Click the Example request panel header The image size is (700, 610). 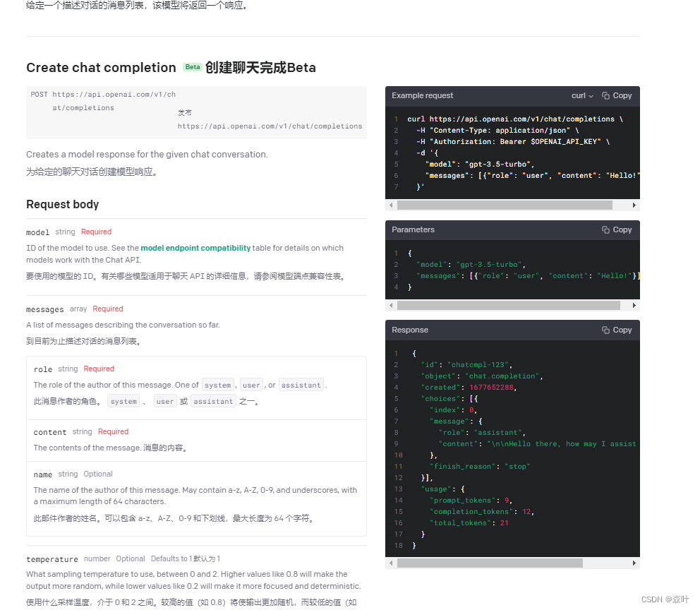422,95
